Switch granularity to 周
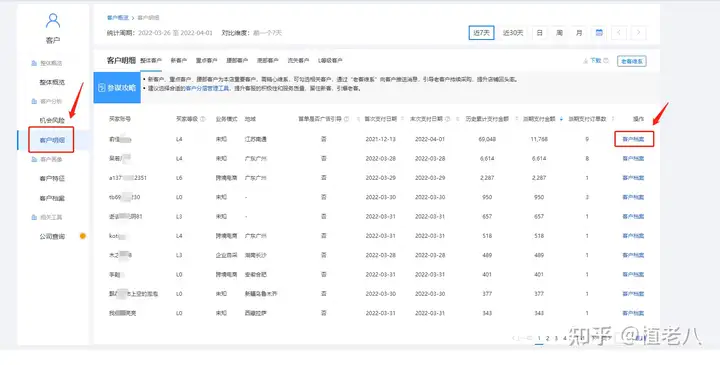 tap(559, 33)
